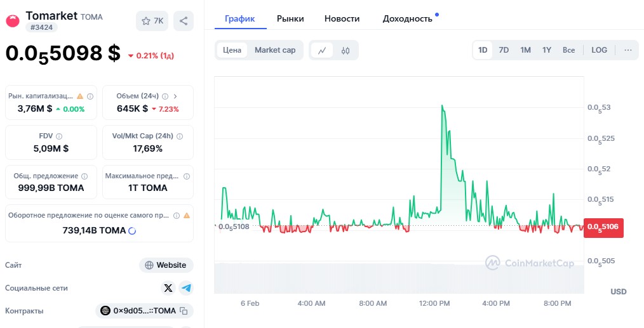This screenshot has height=328, width=644.
Task: Set chart range to 1Y
Action: [547, 50]
